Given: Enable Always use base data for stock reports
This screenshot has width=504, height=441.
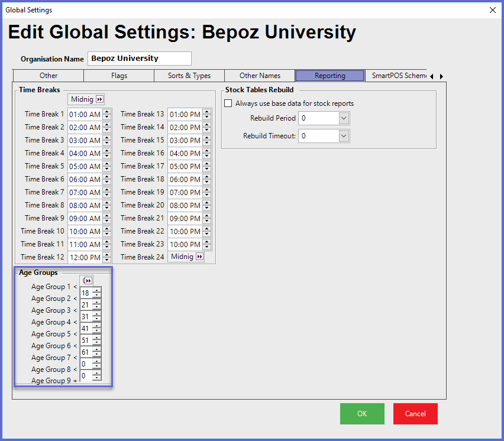Looking at the screenshot, I should click(x=228, y=103).
